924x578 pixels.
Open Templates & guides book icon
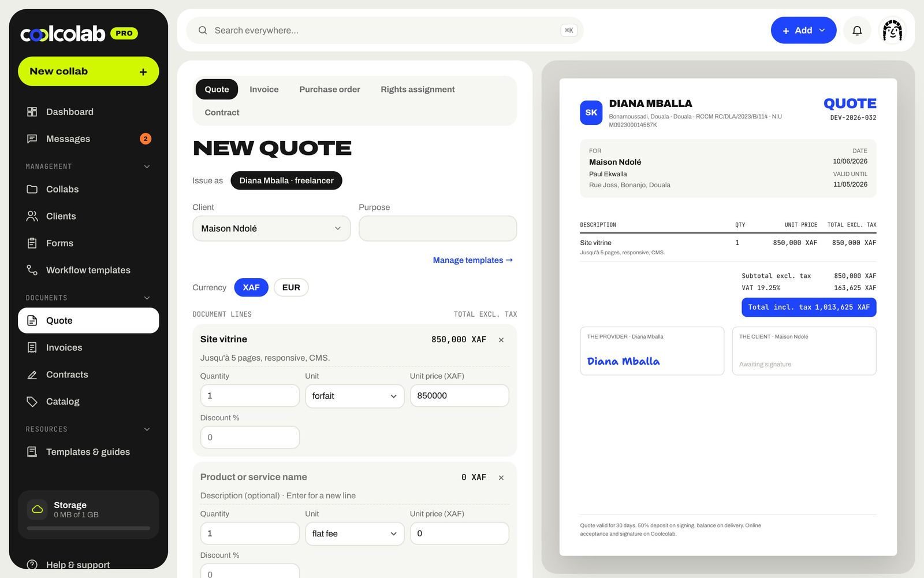point(32,452)
